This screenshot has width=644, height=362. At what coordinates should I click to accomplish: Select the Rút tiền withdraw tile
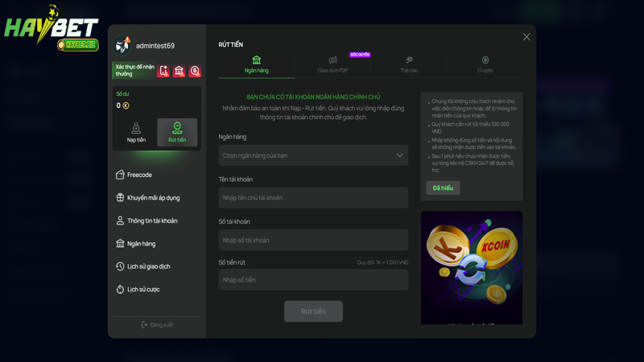coord(177,133)
